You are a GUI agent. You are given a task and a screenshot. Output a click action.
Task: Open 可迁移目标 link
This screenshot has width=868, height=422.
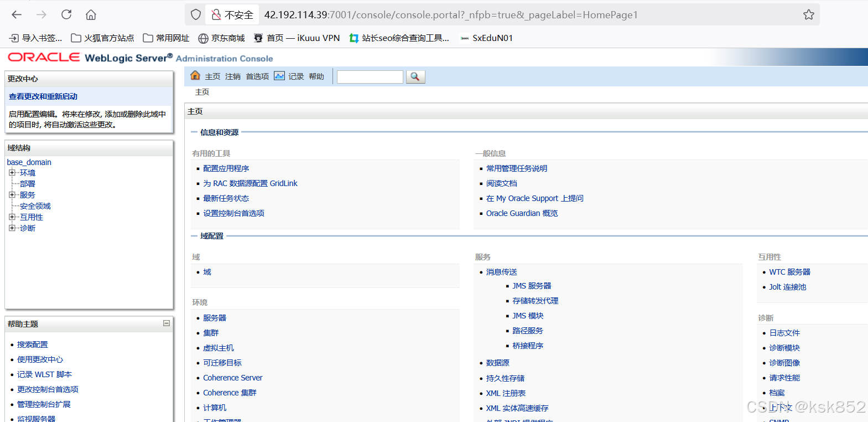222,363
